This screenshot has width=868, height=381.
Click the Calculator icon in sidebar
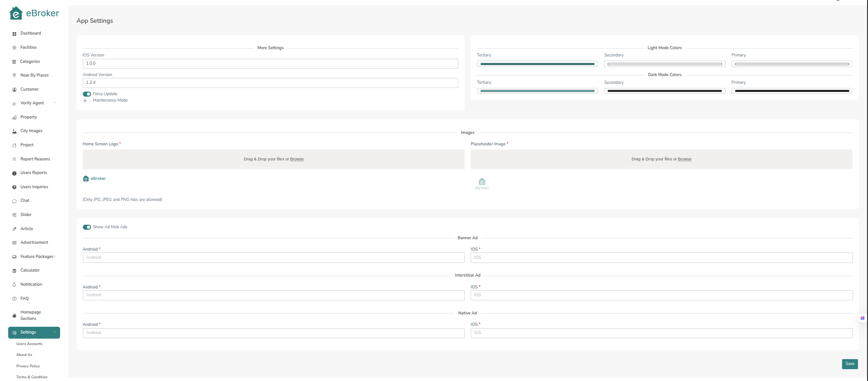click(x=14, y=271)
